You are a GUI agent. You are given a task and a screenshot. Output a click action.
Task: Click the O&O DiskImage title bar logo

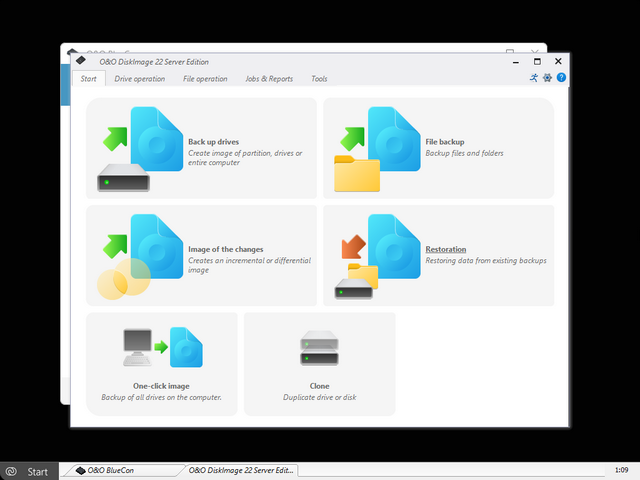coord(81,61)
